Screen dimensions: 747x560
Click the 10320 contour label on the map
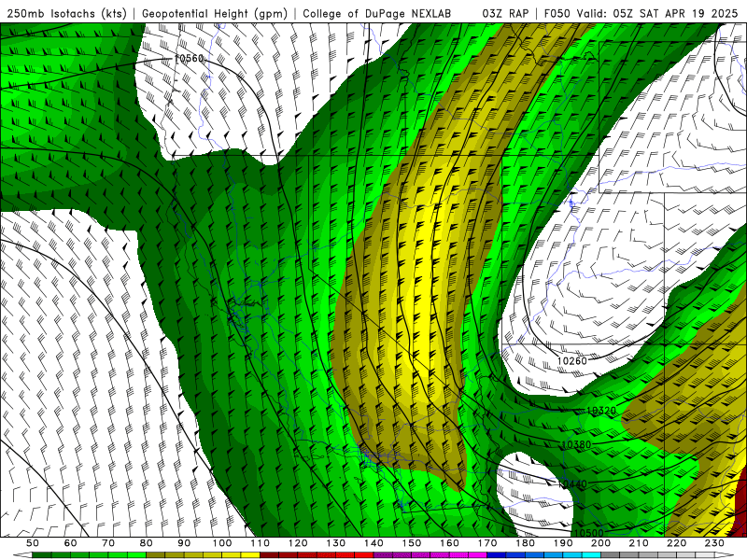pos(601,411)
